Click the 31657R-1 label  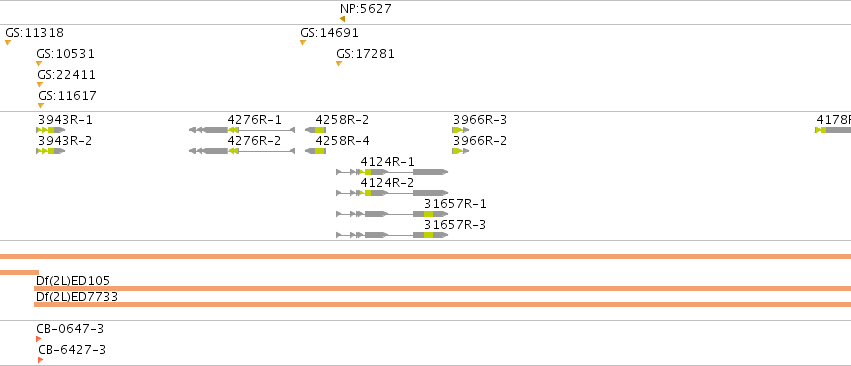[455, 204]
